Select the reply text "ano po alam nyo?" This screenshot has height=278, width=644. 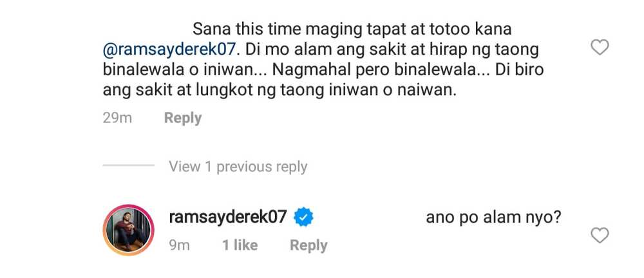click(494, 218)
